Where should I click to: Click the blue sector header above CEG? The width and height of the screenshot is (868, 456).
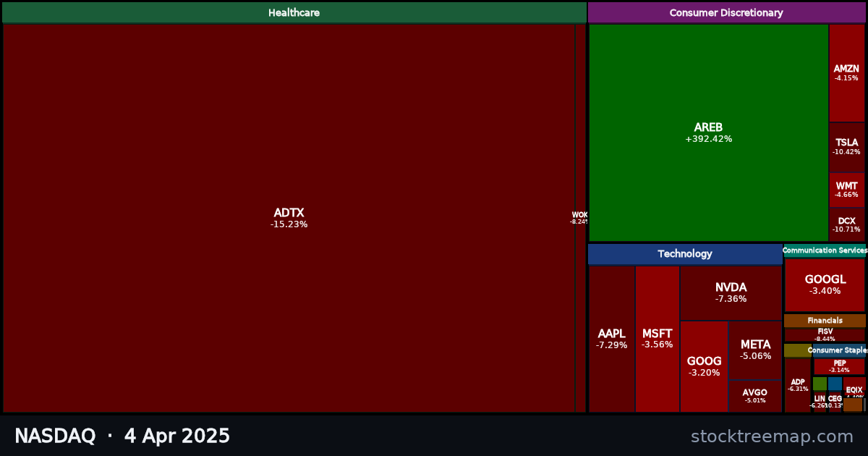pos(835,384)
